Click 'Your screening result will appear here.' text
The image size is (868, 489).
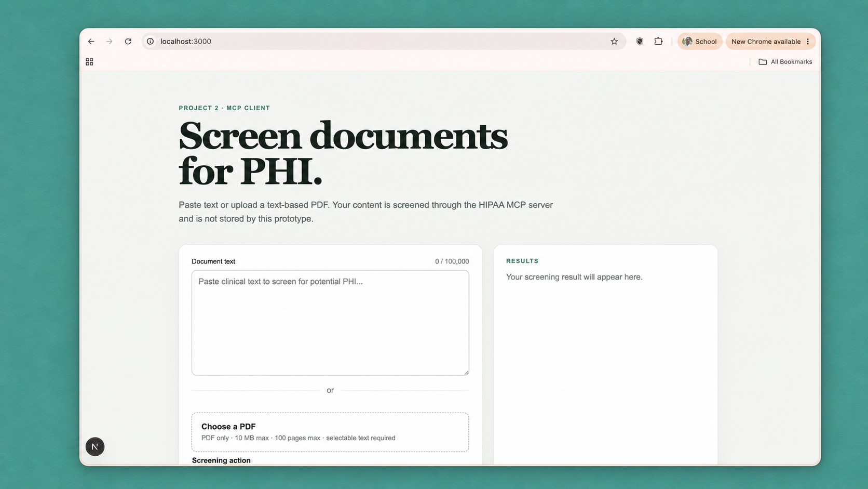pos(574,277)
